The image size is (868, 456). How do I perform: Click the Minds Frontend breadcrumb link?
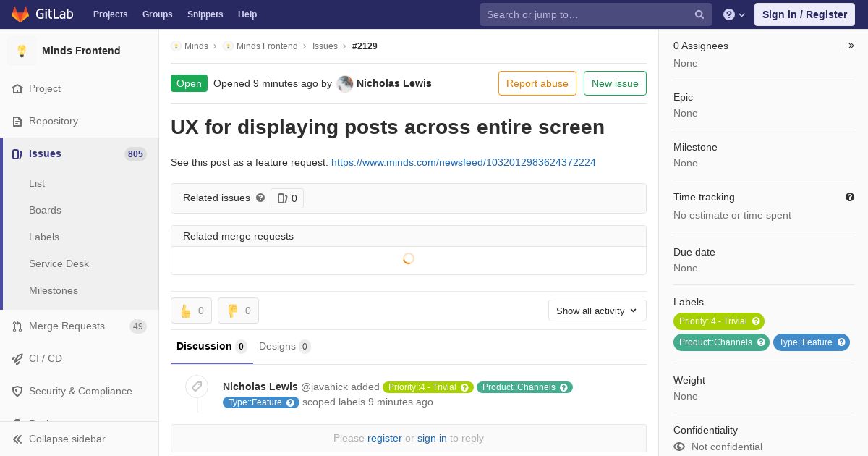267,46
